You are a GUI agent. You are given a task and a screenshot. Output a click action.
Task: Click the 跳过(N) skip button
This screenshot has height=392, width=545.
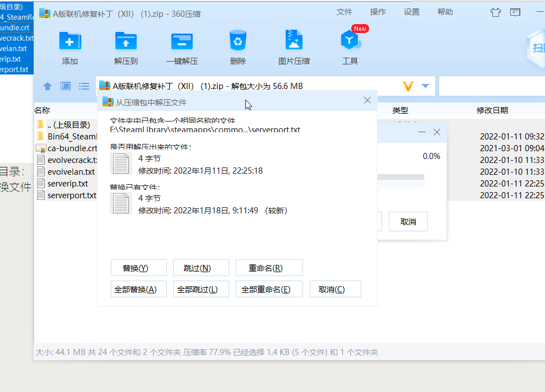click(201, 268)
